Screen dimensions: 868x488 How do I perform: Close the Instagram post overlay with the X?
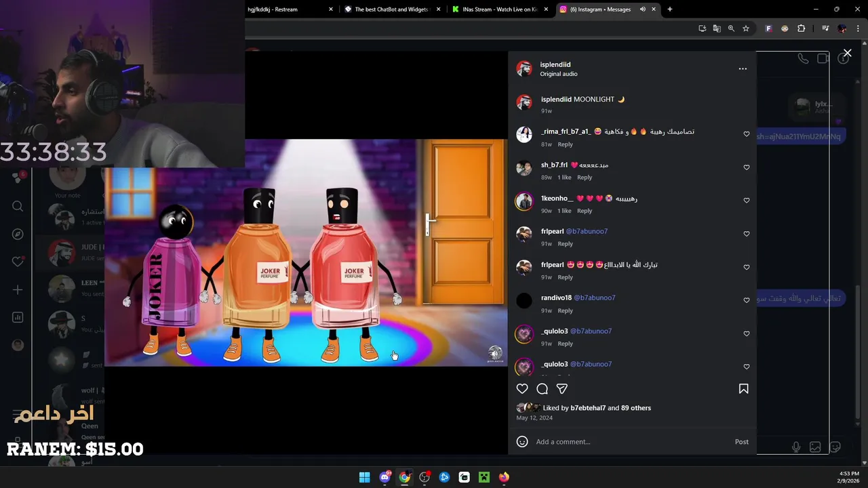point(847,53)
